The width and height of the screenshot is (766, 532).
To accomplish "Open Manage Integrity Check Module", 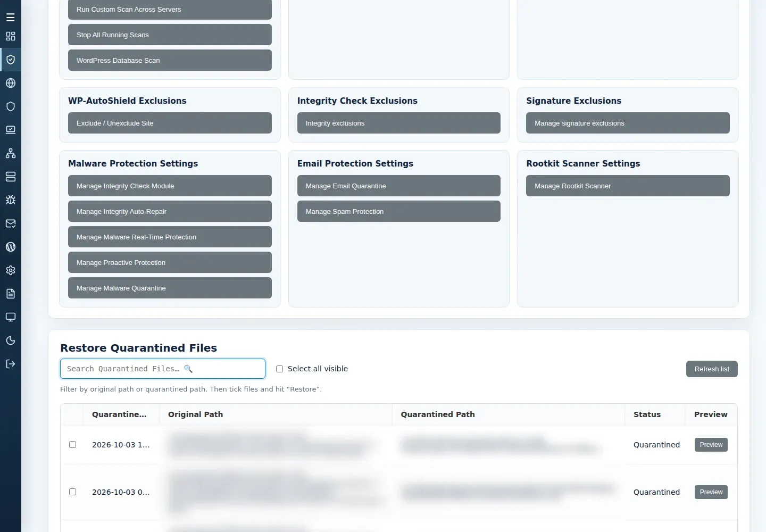I will (x=170, y=186).
